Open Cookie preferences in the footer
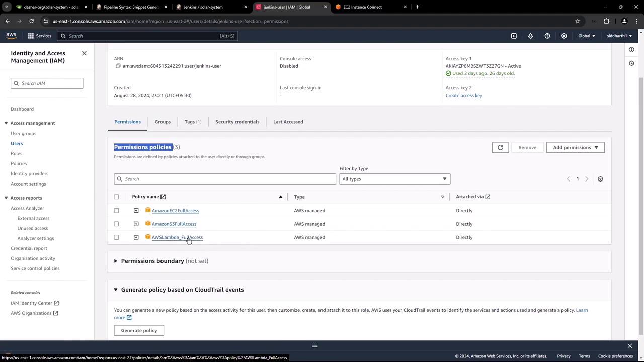This screenshot has width=644, height=362. point(615,356)
